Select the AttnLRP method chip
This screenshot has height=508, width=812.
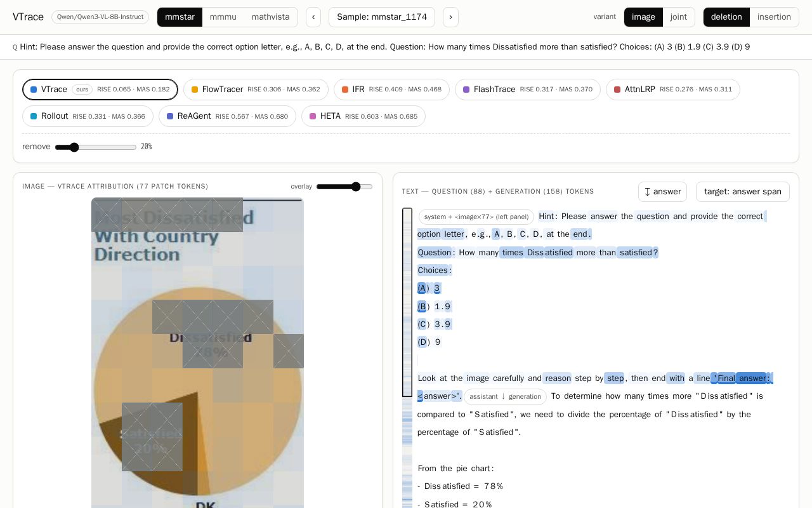click(x=673, y=90)
